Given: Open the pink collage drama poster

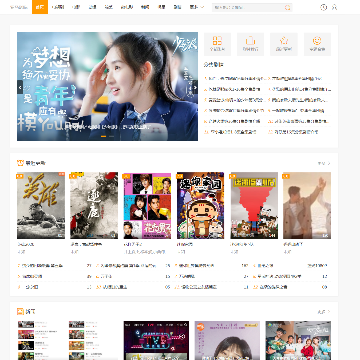Looking at the screenshot, I should tap(147, 205).
